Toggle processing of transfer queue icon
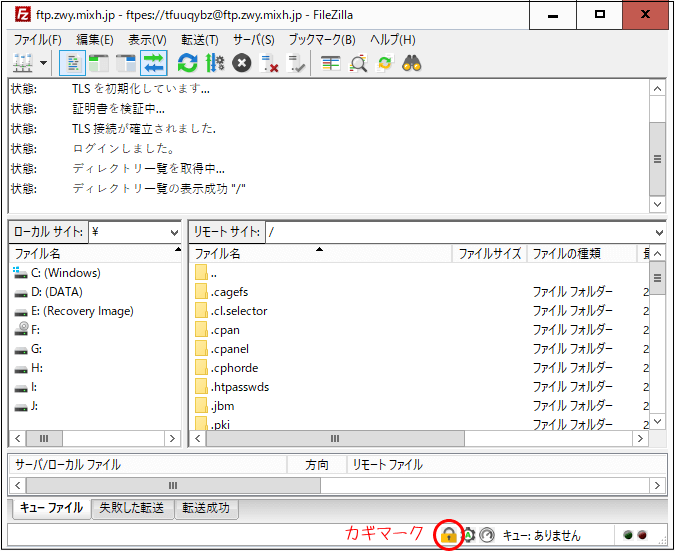Viewport: 675px width, 551px height. [215, 64]
